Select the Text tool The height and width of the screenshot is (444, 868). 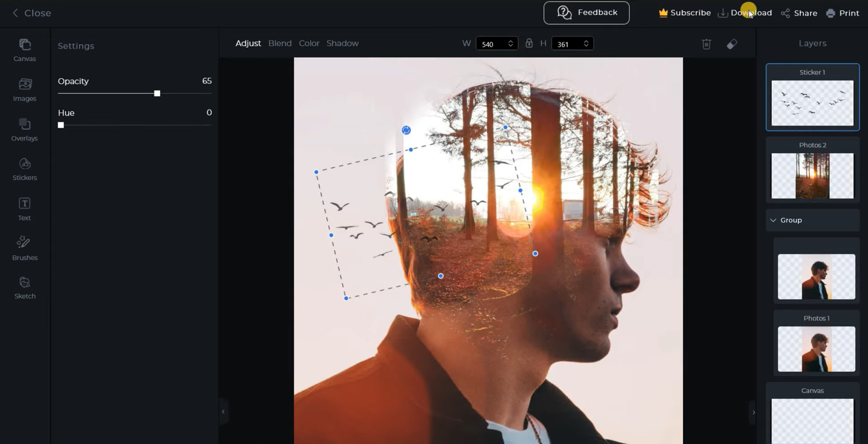point(24,208)
